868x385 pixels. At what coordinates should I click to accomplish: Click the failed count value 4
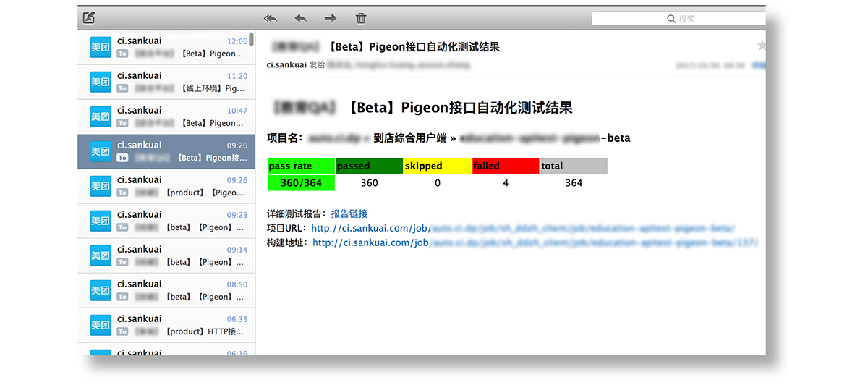[506, 183]
